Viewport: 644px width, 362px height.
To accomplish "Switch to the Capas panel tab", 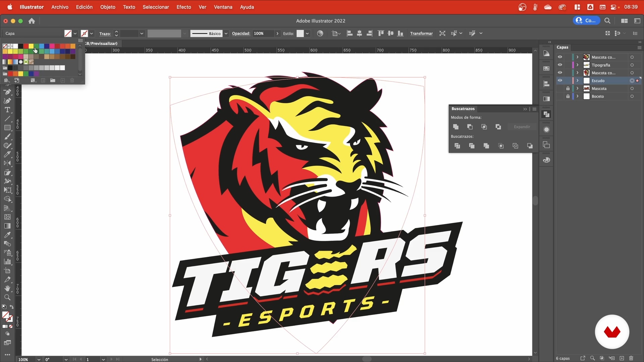I will 562,47.
